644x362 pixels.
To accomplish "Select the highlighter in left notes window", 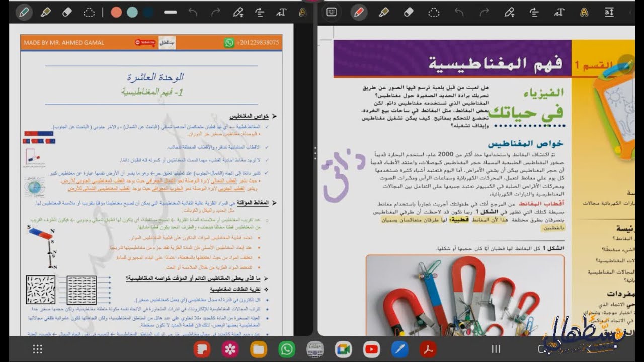I will 46,12.
